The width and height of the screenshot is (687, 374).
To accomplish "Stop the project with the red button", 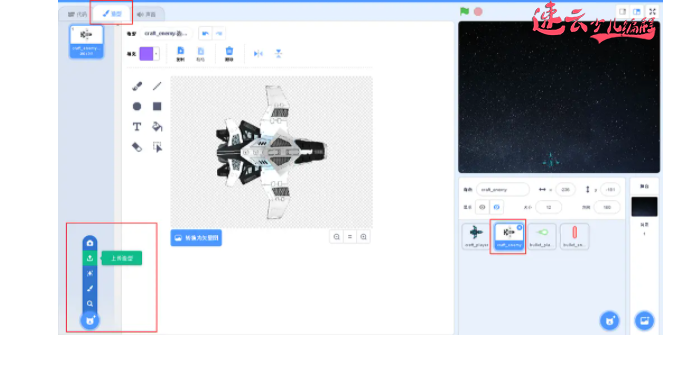I will (x=478, y=11).
